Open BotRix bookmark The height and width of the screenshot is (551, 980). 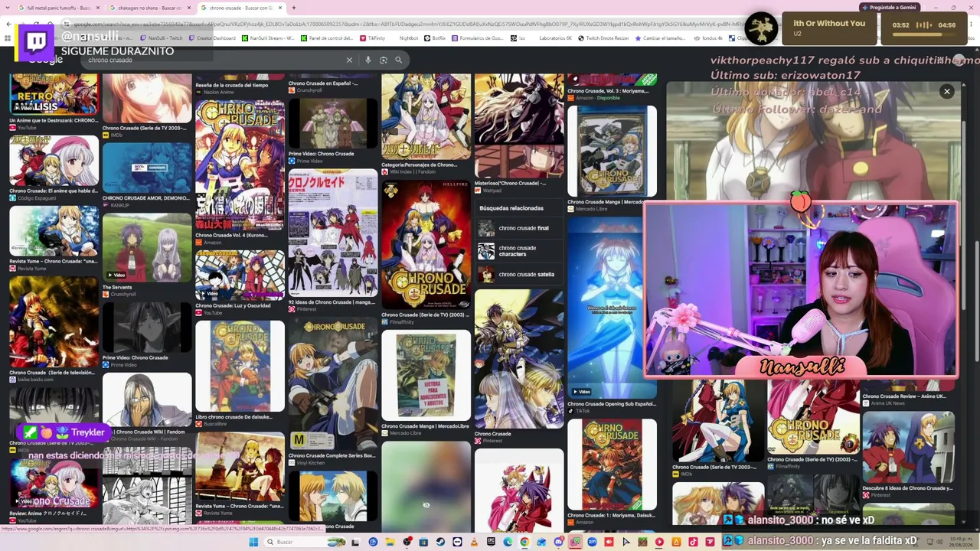click(435, 37)
